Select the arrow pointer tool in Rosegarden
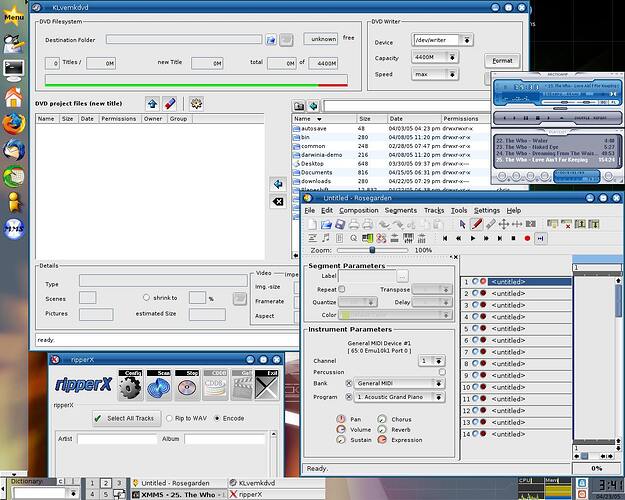 pyautogui.click(x=462, y=224)
